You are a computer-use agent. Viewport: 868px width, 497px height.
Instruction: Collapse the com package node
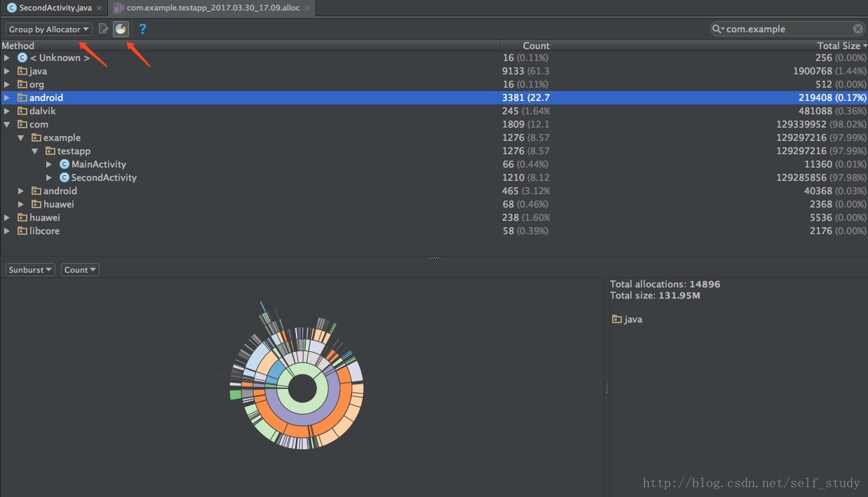pos(7,124)
